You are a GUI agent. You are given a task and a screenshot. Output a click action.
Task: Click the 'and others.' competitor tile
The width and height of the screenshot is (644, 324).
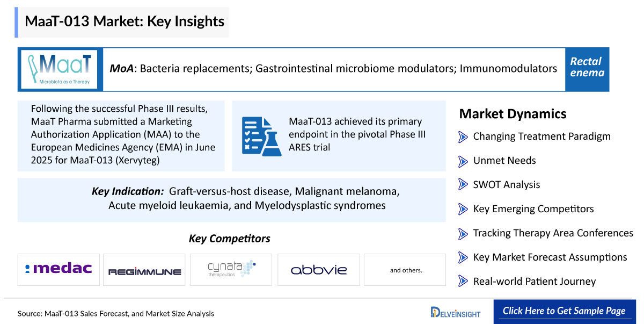tap(405, 270)
